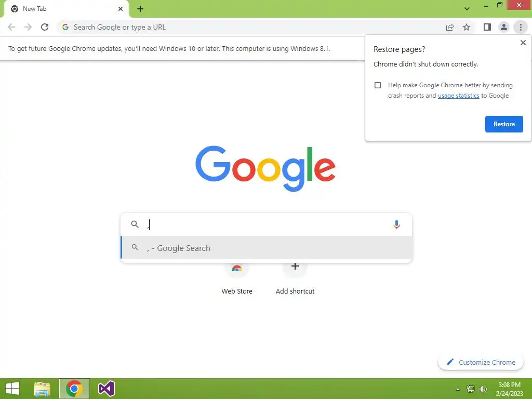Select the ', - Google Search' suggestion
This screenshot has width=532, height=399.
(267, 248)
